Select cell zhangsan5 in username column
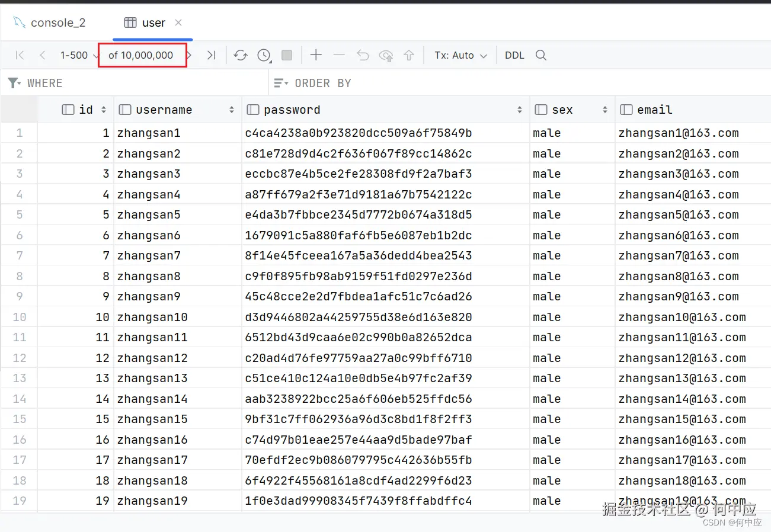Image resolution: width=771 pixels, height=532 pixels. (x=178, y=214)
